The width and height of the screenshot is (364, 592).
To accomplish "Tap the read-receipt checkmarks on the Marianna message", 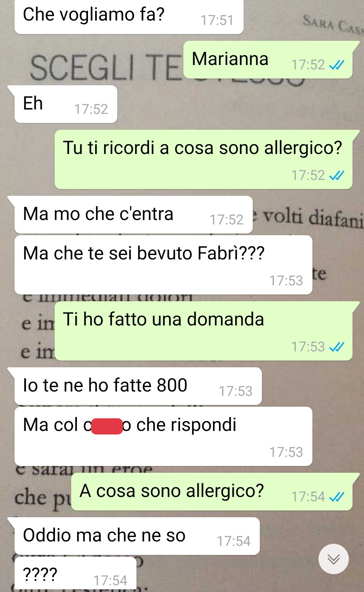I will click(337, 65).
